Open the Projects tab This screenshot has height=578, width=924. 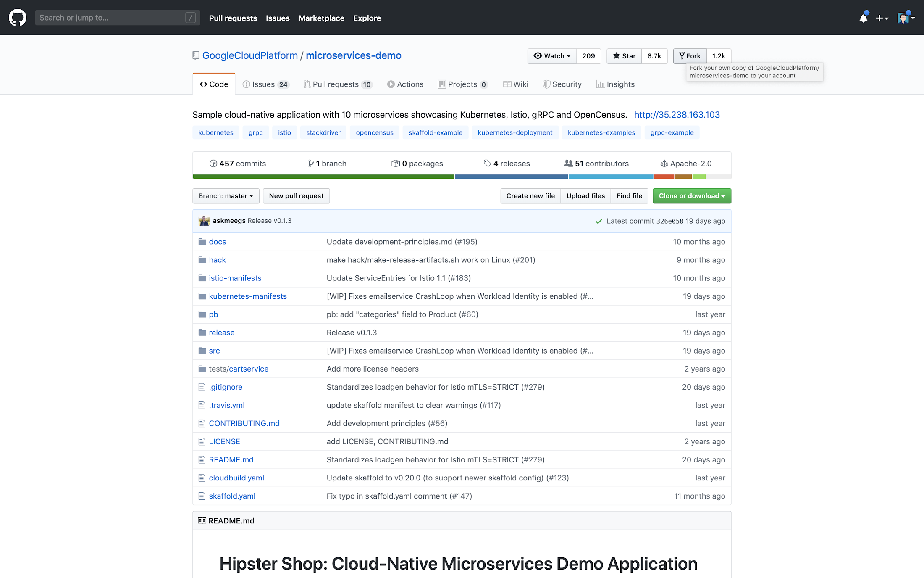point(463,84)
